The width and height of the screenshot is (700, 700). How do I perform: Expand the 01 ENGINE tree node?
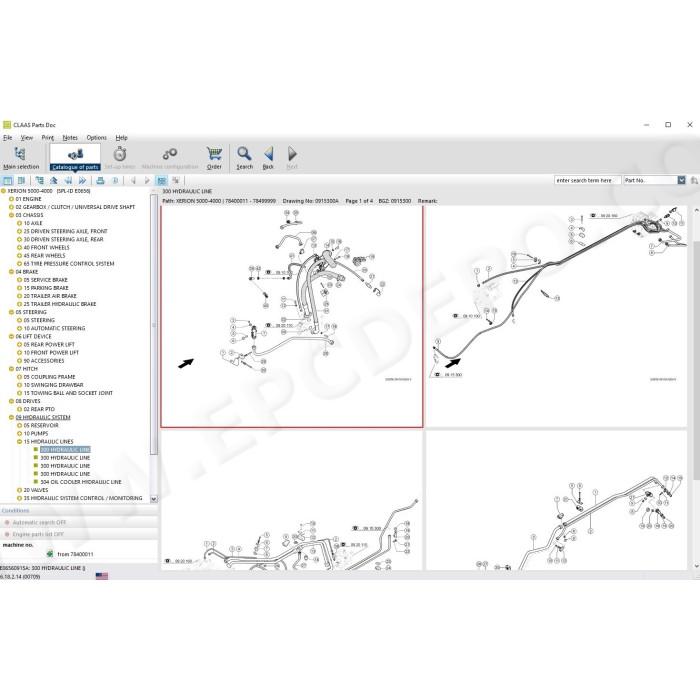[x=12, y=199]
